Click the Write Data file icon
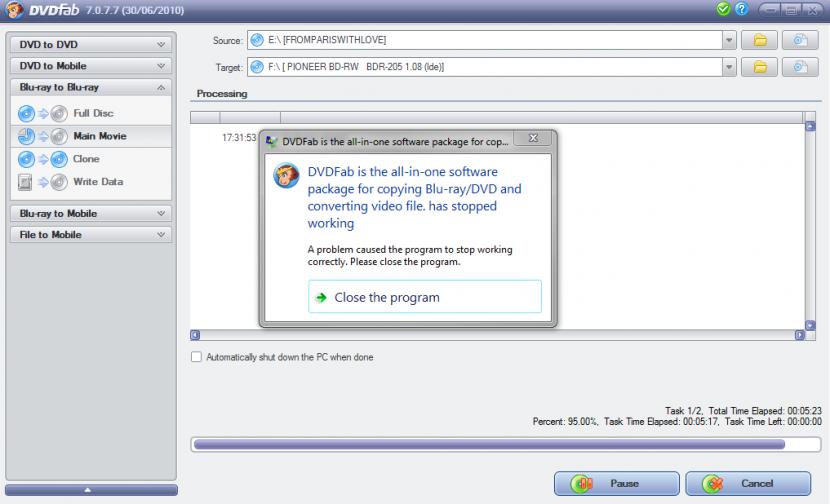Image resolution: width=830 pixels, height=504 pixels. (x=24, y=182)
